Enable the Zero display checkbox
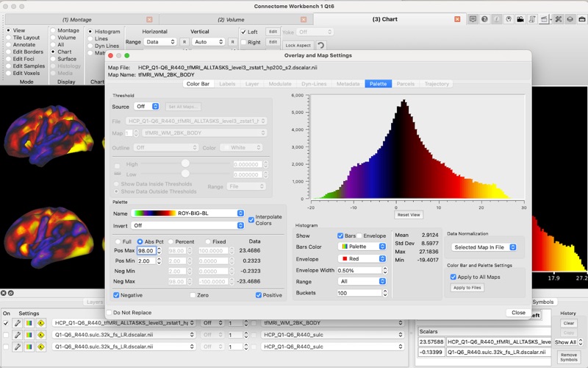Viewport: 588px width, 368px height. (193, 295)
